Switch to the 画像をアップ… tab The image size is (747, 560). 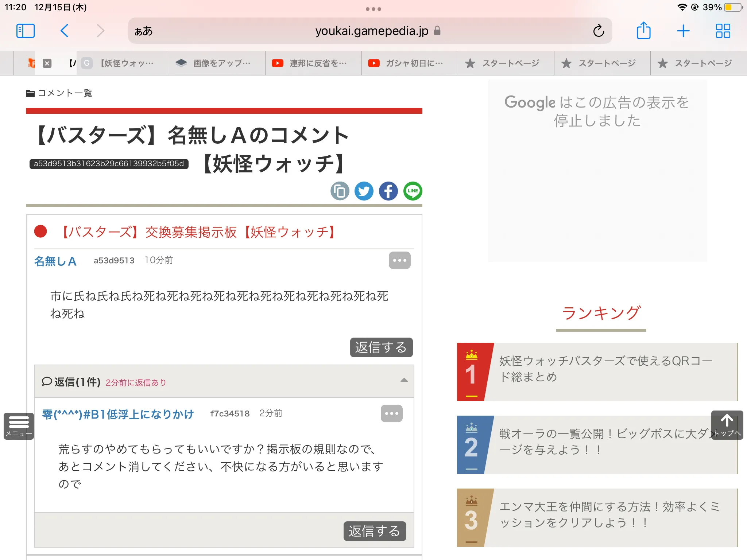coord(217,63)
